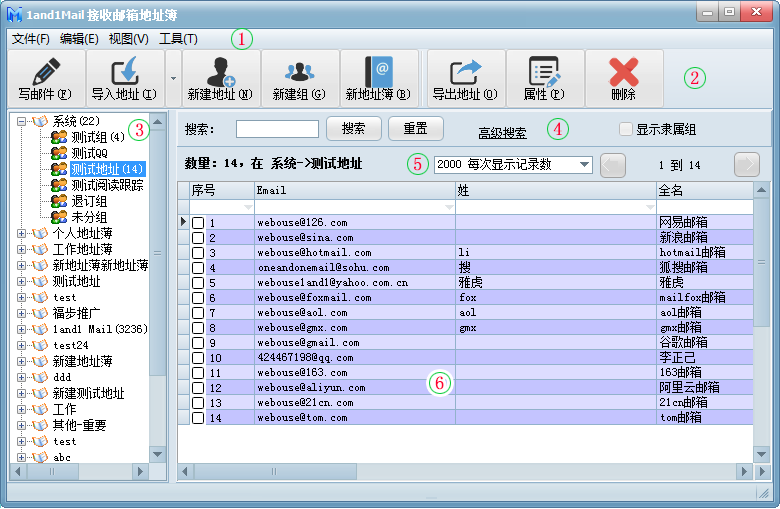Click the 新建地址 new address icon
Screen dimensions: 780x509
point(220,72)
